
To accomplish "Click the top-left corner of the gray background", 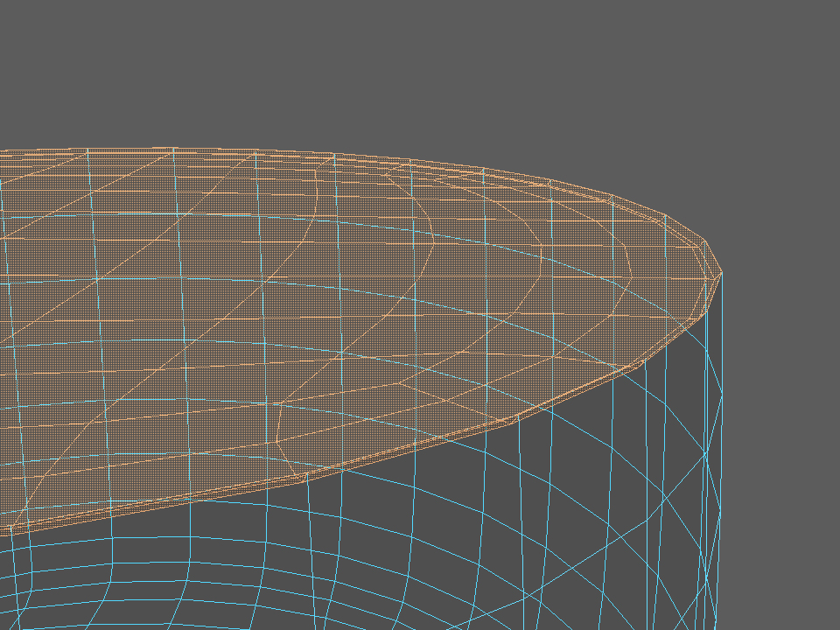I will [x=4, y=4].
